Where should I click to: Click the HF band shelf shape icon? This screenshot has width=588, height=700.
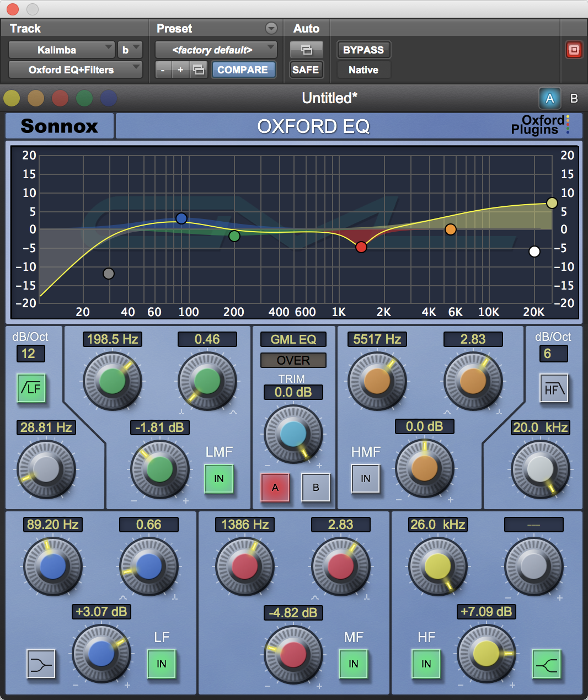[546, 664]
